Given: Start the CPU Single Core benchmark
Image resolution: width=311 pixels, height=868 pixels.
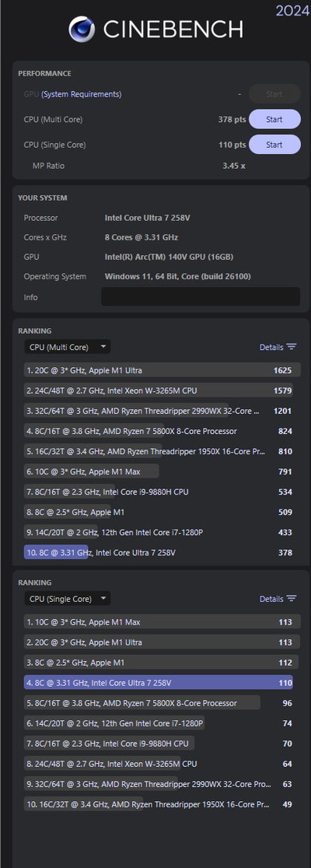Looking at the screenshot, I should click(274, 145).
